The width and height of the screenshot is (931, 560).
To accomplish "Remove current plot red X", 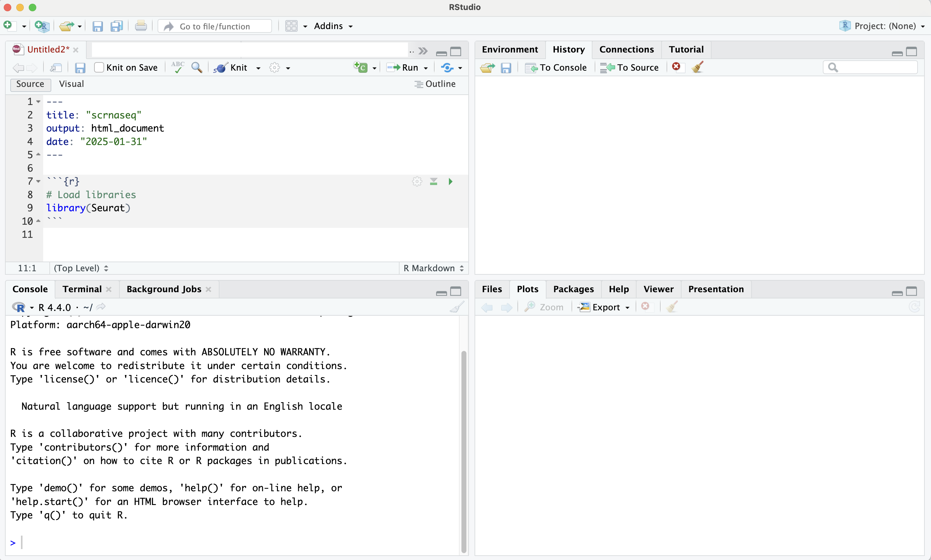I will (645, 307).
